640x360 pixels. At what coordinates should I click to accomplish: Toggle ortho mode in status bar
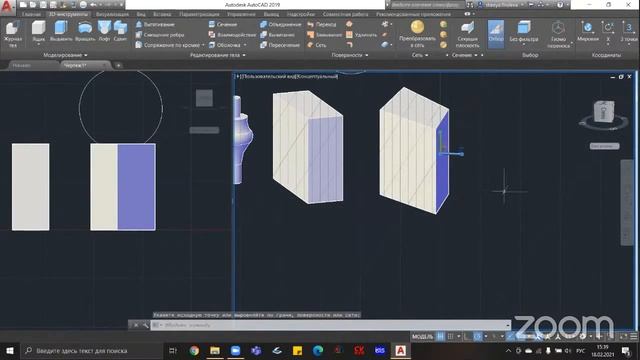click(467, 337)
